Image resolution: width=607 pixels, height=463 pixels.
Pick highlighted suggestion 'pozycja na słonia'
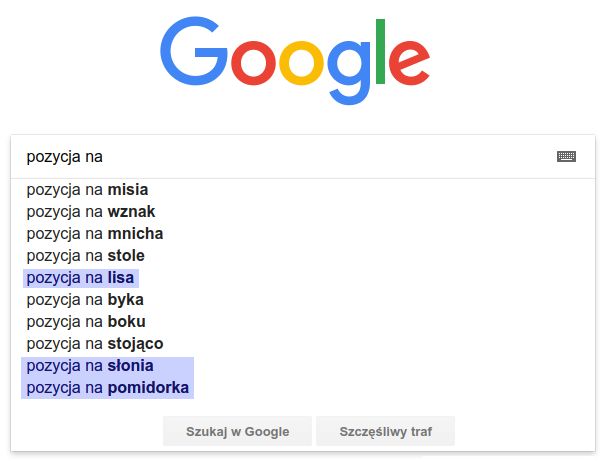point(90,366)
